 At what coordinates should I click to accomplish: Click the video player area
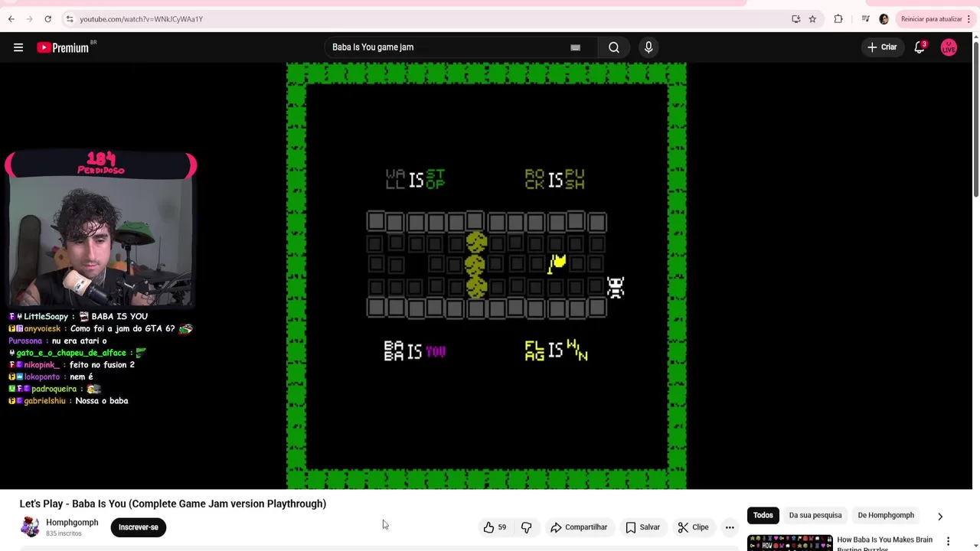(486, 275)
